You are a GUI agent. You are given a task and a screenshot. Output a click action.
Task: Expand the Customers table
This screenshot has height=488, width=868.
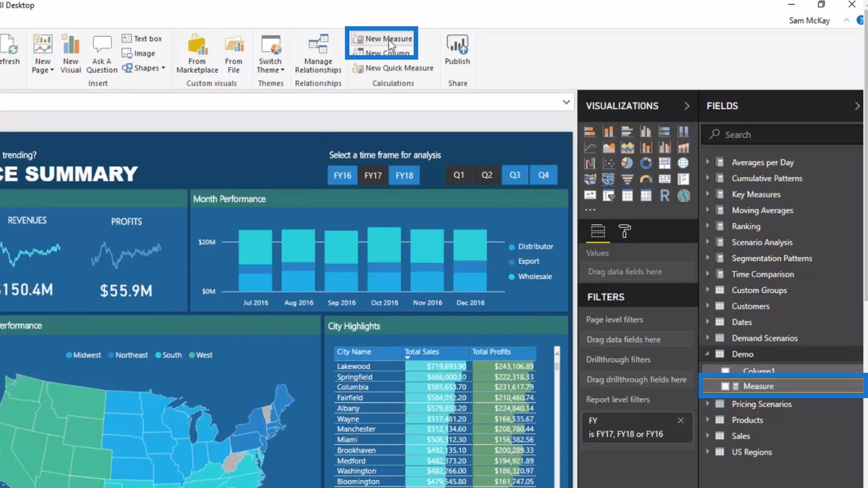tap(708, 306)
